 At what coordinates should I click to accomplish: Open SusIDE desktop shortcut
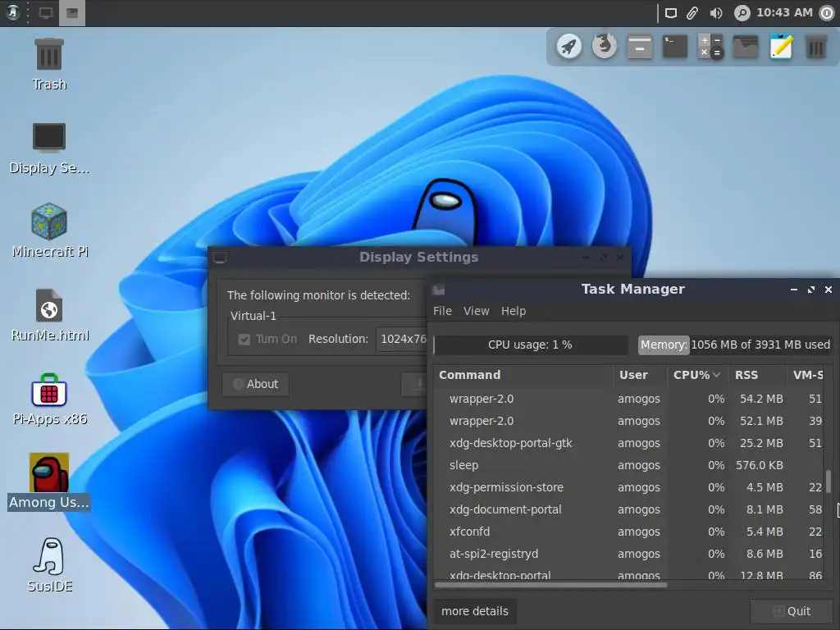pos(49,565)
